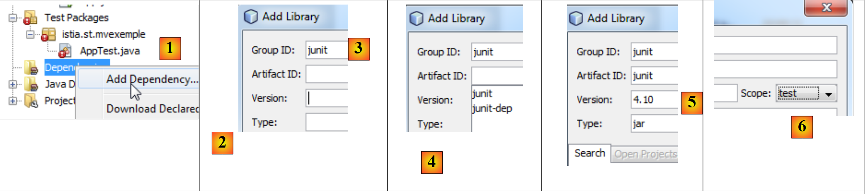This screenshot has width=868, height=194.
Task: Click the Test Packages folder icon
Action: [30, 18]
